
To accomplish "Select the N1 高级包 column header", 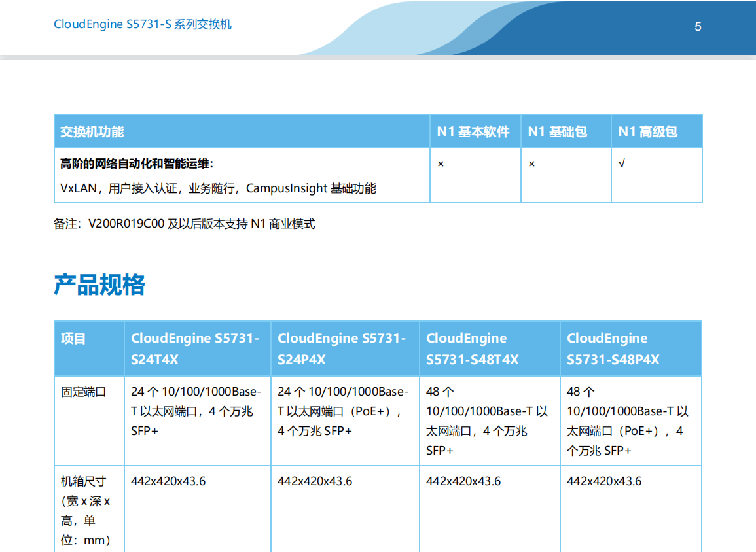I will [648, 131].
